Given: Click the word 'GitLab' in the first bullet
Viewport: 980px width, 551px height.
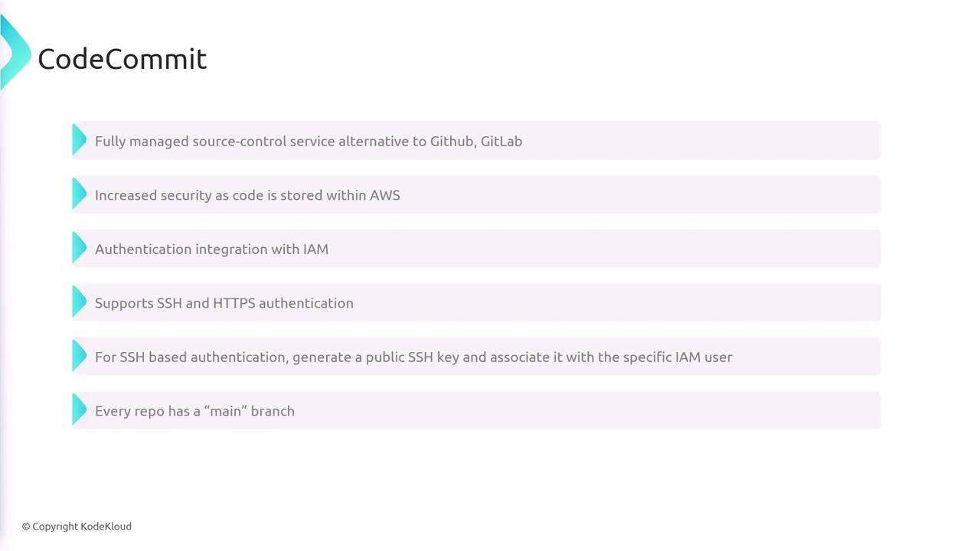Looking at the screenshot, I should pyautogui.click(x=501, y=142).
